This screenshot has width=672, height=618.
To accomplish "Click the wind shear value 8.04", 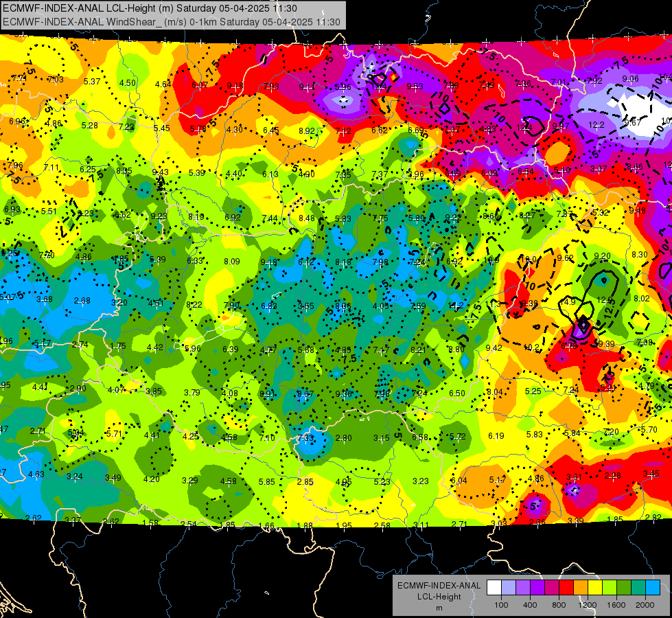I will [495, 391].
